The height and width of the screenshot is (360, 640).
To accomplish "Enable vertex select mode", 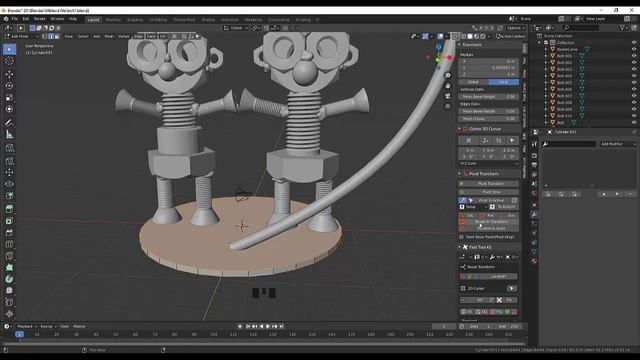I will click(44, 36).
